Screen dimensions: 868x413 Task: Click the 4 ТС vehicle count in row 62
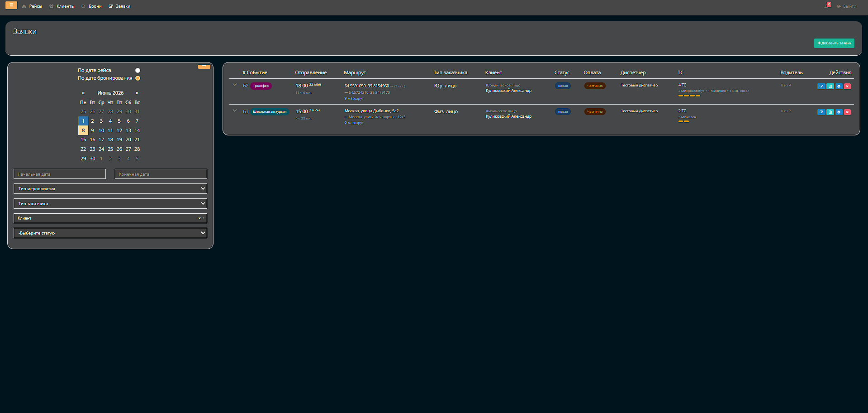[x=682, y=85]
